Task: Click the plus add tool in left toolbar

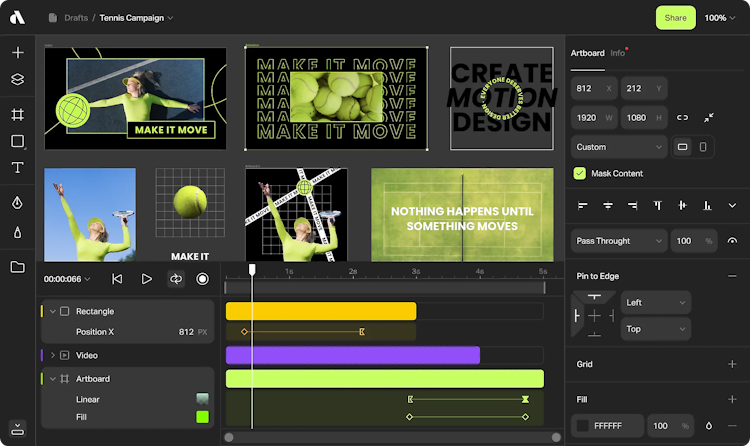Action: tap(18, 52)
